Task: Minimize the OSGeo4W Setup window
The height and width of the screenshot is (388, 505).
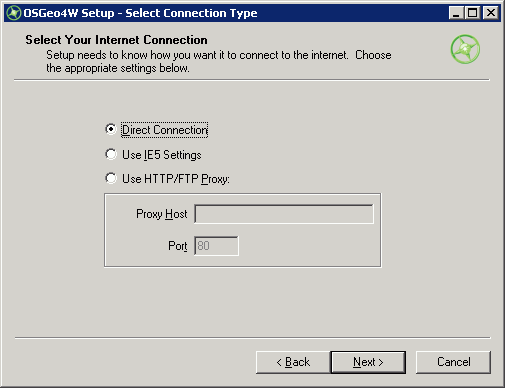Action: (x=456, y=13)
